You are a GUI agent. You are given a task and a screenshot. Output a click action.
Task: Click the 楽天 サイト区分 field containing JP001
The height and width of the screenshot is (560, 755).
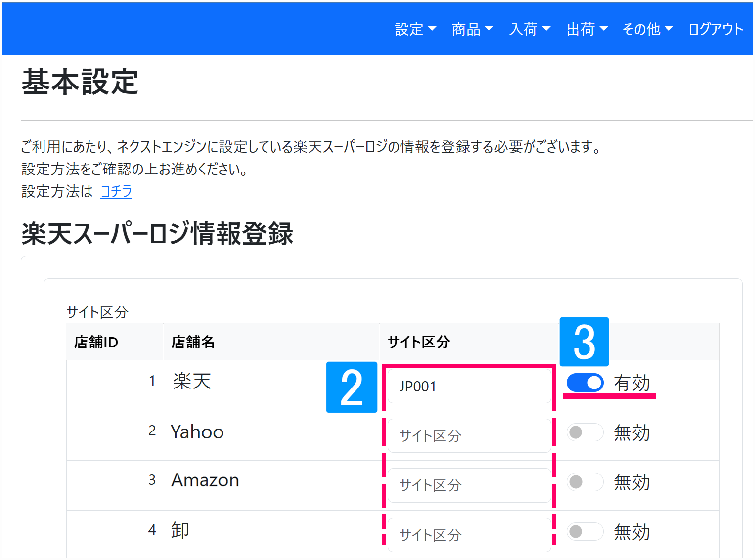click(469, 386)
